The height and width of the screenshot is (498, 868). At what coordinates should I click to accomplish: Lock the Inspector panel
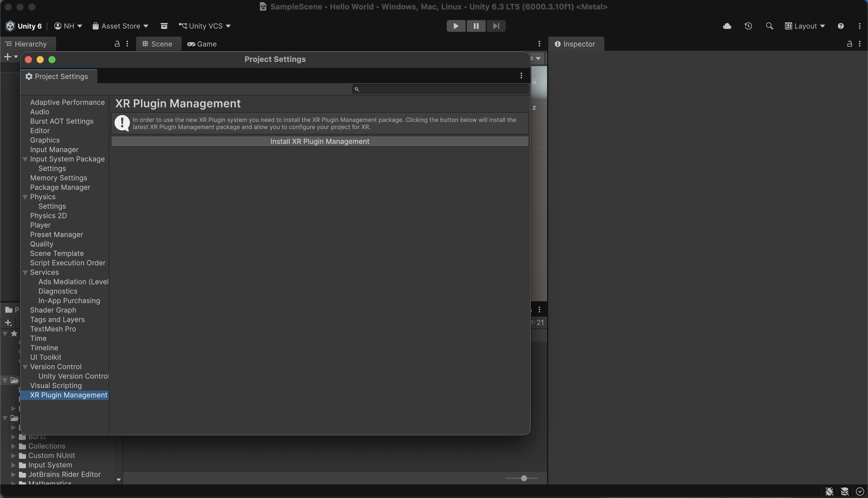pos(849,44)
